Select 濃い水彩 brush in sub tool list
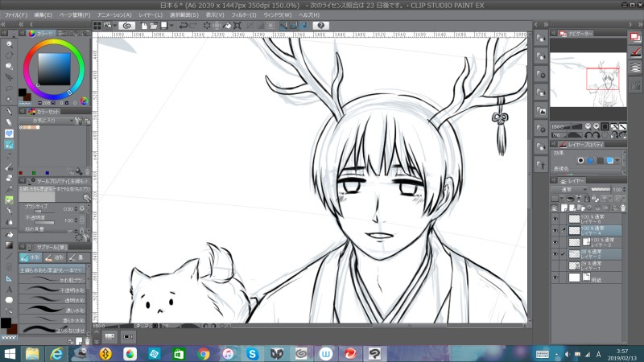644x362 pixels. (52, 310)
